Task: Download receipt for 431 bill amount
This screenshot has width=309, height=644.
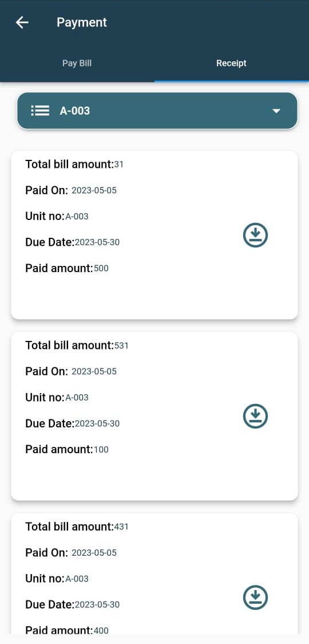Action: pos(255,597)
